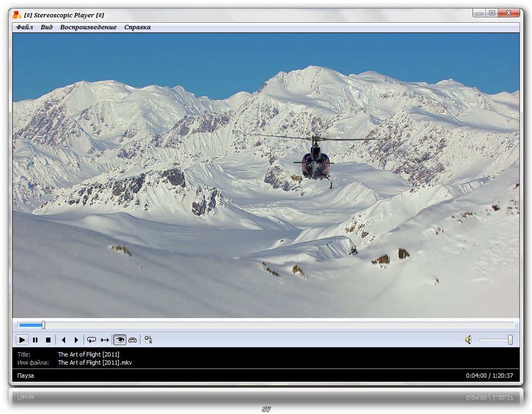Click the A-B section repeat icon
The image size is (532, 414).
(105, 340)
